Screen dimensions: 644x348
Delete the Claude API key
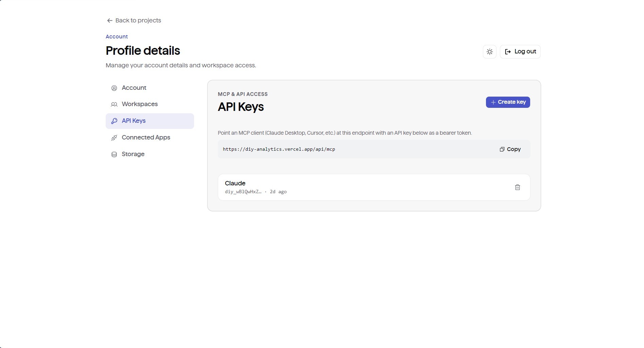pyautogui.click(x=517, y=187)
